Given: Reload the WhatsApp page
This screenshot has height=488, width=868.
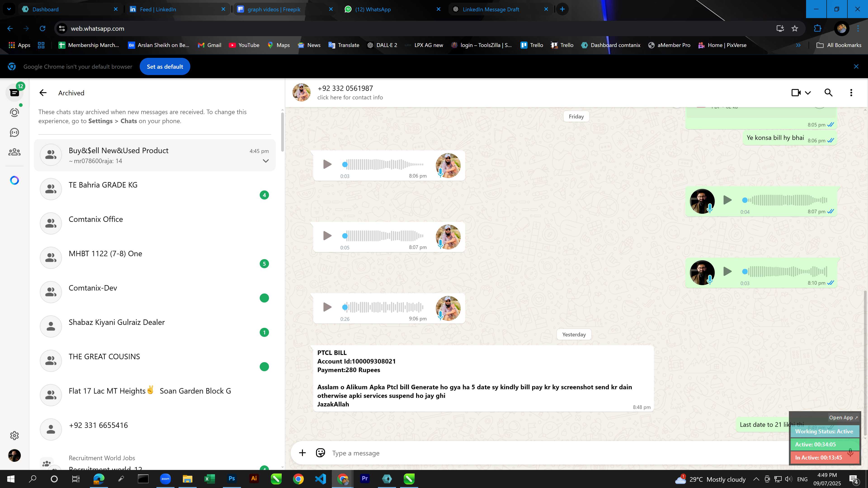Looking at the screenshot, I should point(42,29).
